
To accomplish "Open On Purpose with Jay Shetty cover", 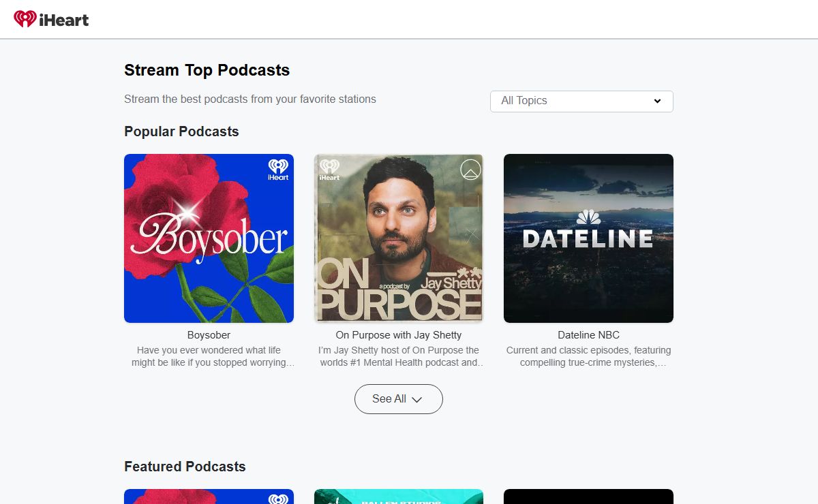I will coord(399,238).
